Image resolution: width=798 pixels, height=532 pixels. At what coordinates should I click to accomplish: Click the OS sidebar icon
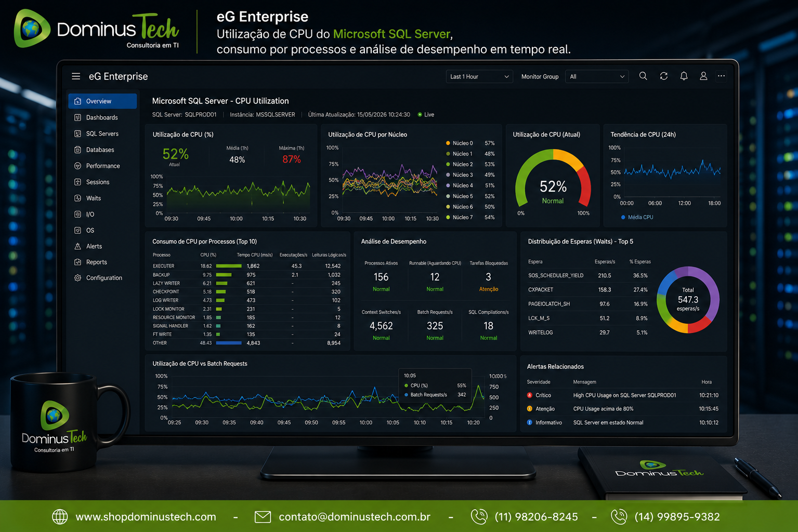77,230
